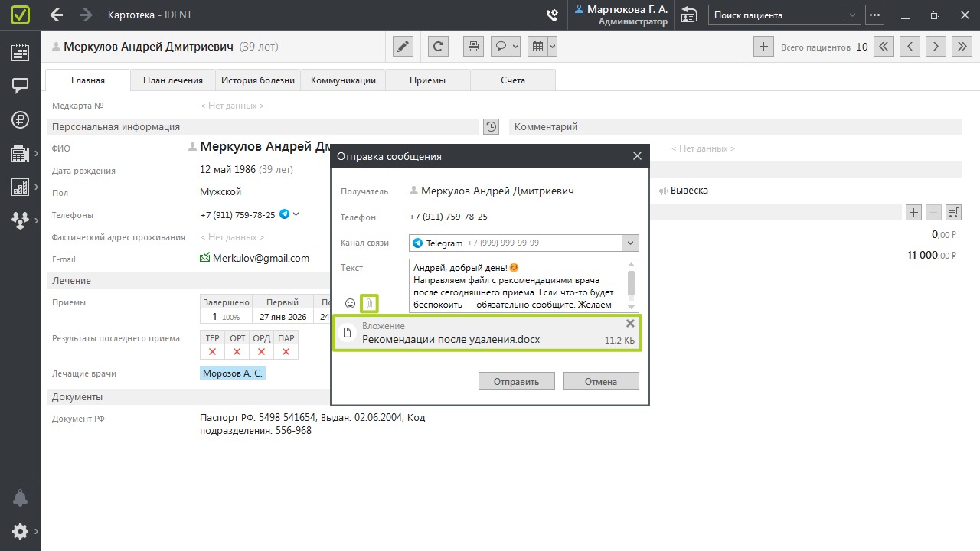
Task: Click the edit pencil icon in toolbar
Action: click(403, 47)
